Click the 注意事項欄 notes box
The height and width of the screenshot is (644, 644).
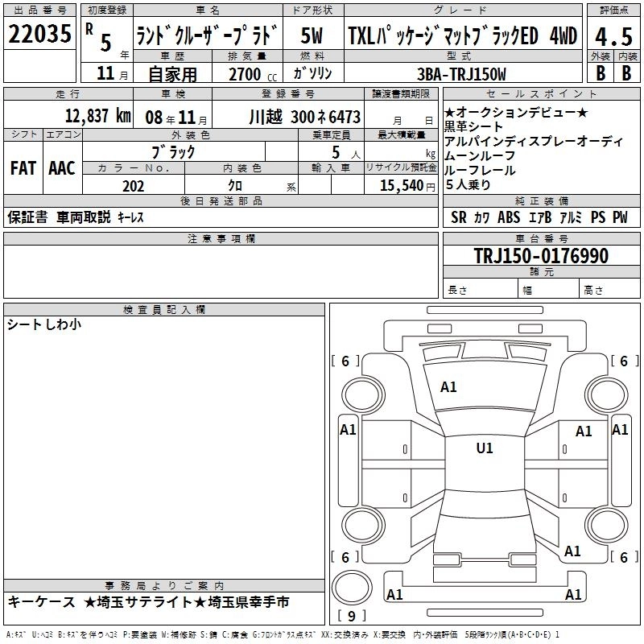click(x=221, y=265)
